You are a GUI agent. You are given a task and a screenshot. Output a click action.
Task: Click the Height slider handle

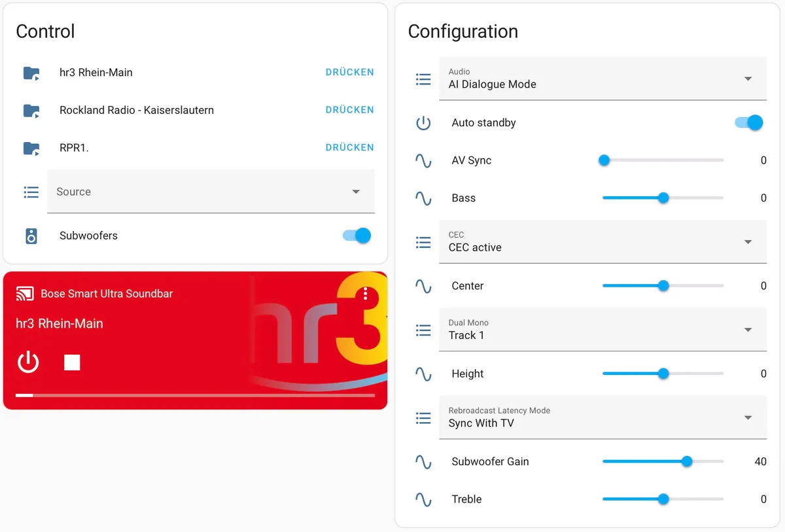click(x=663, y=374)
